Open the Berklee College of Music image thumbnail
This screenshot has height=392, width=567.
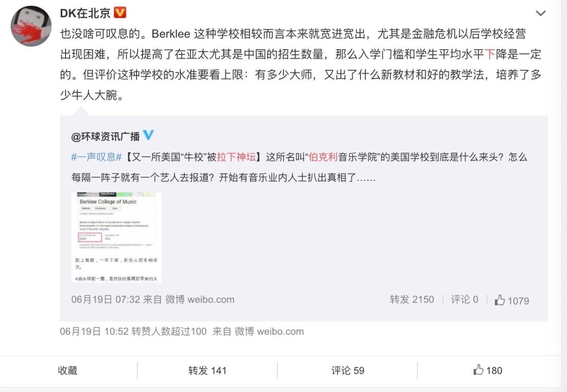point(116,237)
